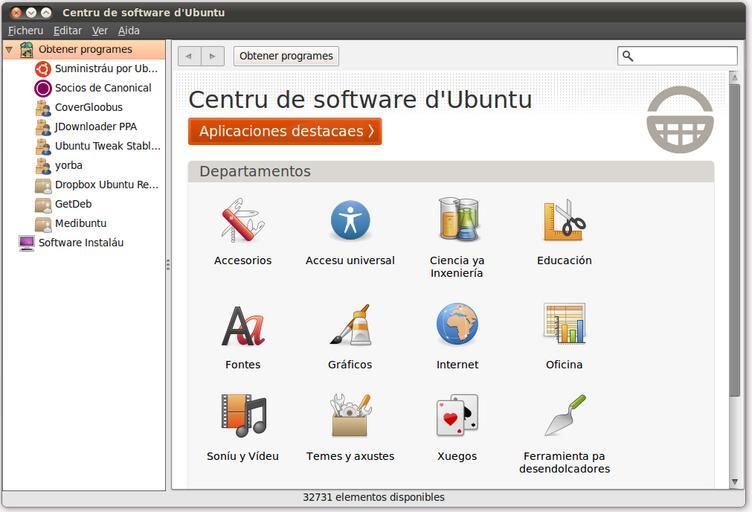
Task: Open the Xuegos cards icon
Action: (x=457, y=416)
